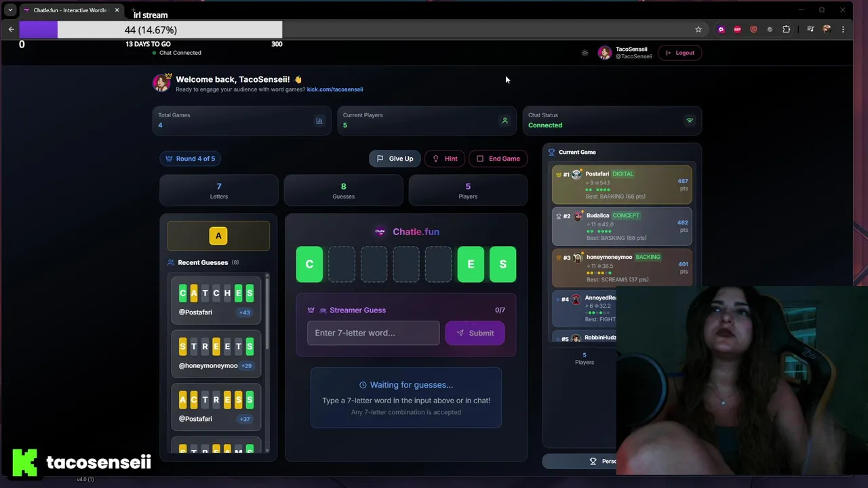Select the green E tile in the word grid
Viewport: 868px width, 488px height.
point(471,264)
